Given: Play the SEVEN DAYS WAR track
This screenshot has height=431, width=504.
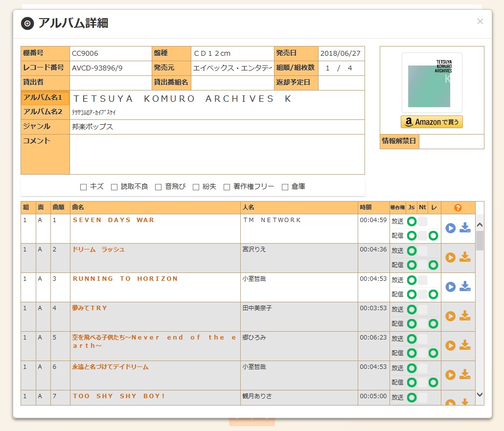Looking at the screenshot, I should coord(450,228).
